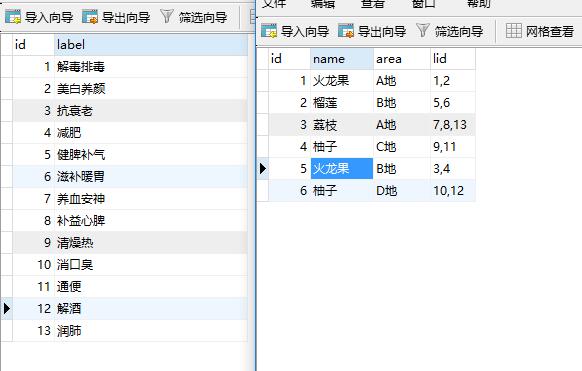This screenshot has width=582, height=371.
Task: Click the 柚子 name cell in row 4
Action: point(342,147)
